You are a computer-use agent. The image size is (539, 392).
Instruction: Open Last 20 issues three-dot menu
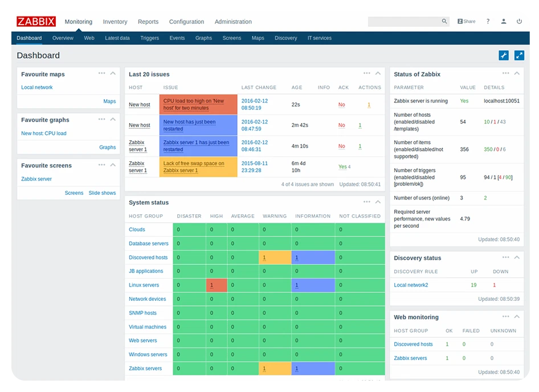367,73
